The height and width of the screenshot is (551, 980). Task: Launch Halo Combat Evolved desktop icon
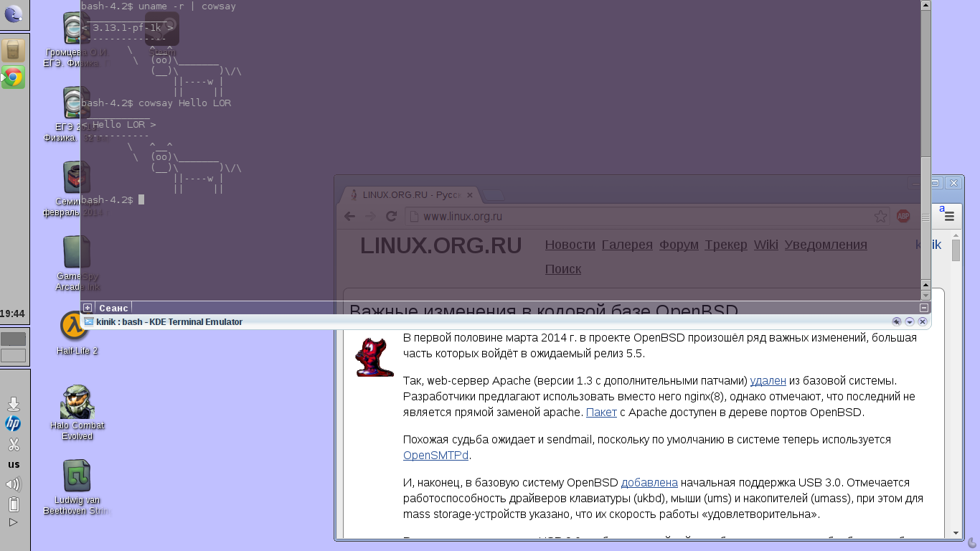[77, 413]
